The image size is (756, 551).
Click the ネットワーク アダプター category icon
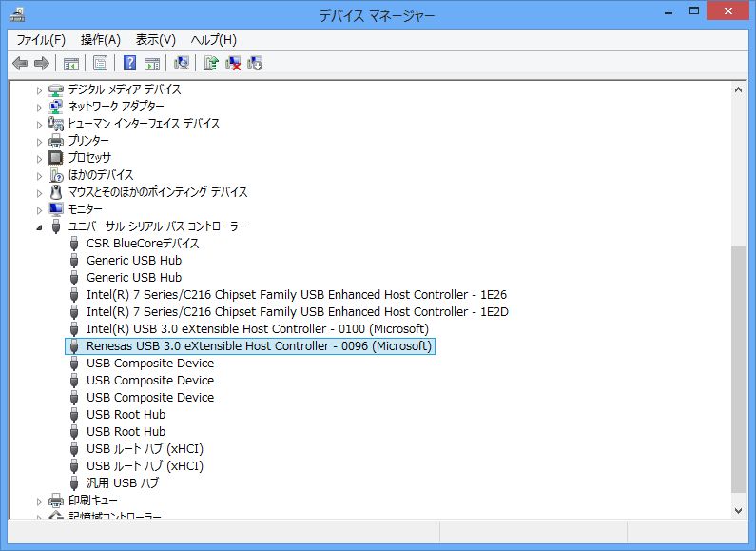pos(56,107)
